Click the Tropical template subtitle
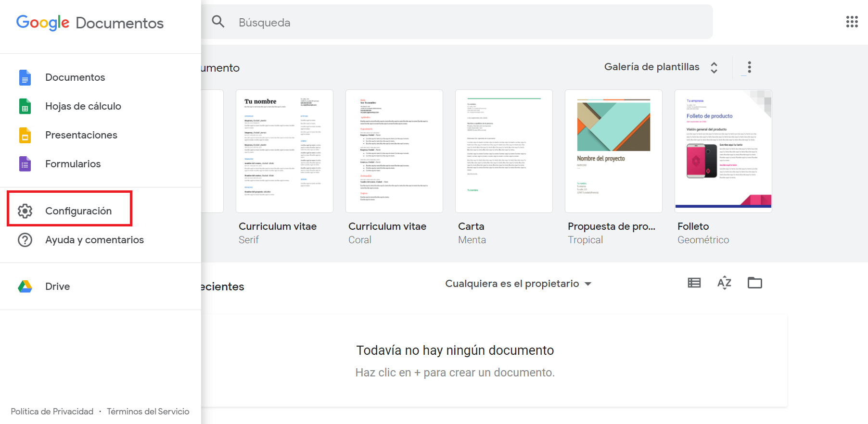Screen dimensions: 868x424 tap(585, 240)
